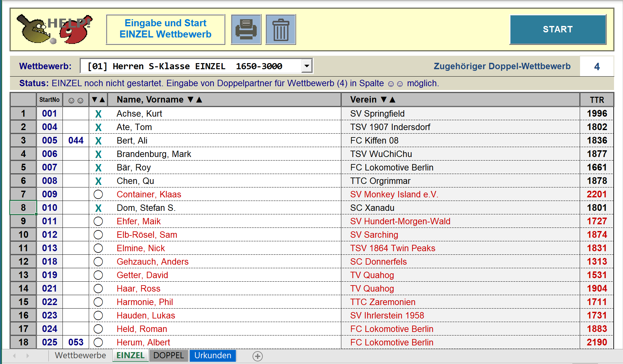Click Eingabe und Start EINZEL Wettbewerb button
This screenshot has height=364, width=623.
tap(165, 29)
